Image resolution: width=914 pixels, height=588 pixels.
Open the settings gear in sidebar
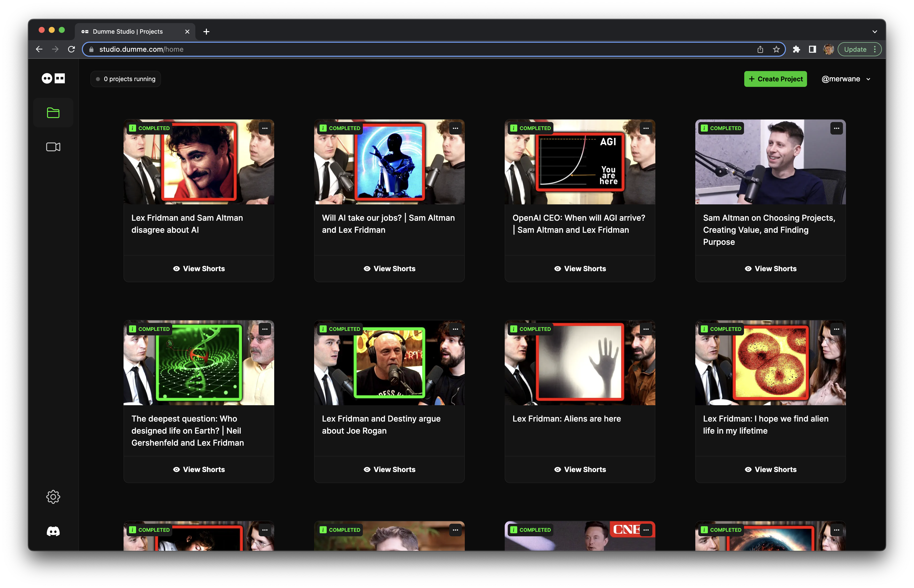tap(53, 497)
